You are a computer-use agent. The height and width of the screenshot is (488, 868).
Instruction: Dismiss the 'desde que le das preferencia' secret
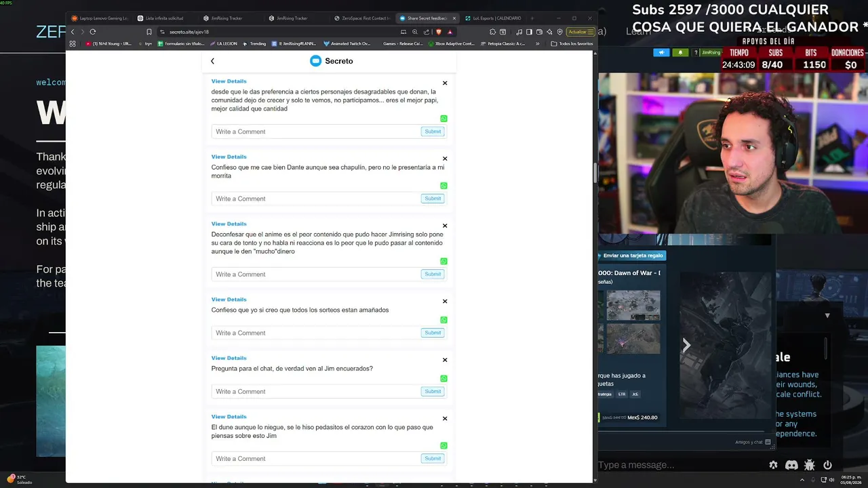(x=445, y=83)
